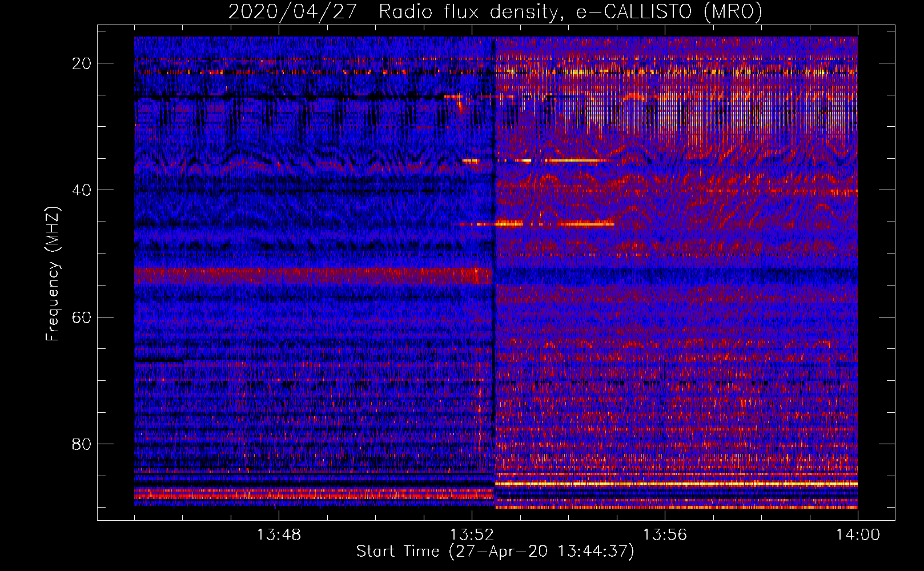Click the '20' frequency tick label
Viewport: 924px width, 571px height.
[x=82, y=63]
